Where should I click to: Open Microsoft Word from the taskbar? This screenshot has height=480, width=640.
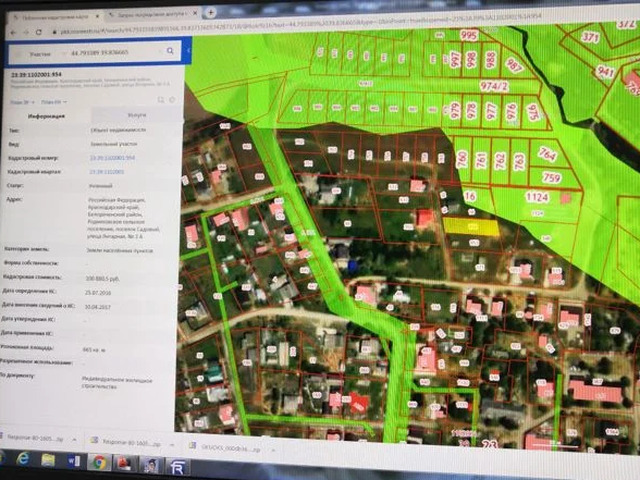point(74,461)
